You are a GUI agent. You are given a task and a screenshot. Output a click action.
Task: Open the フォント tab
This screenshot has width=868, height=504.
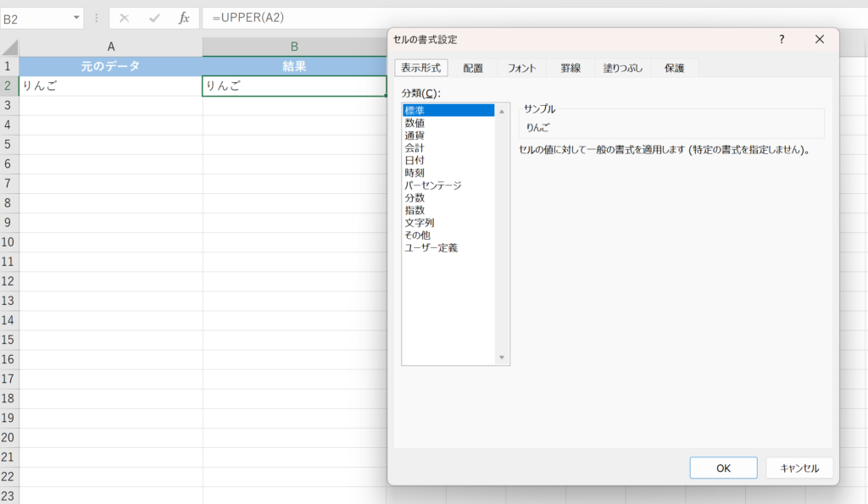521,69
